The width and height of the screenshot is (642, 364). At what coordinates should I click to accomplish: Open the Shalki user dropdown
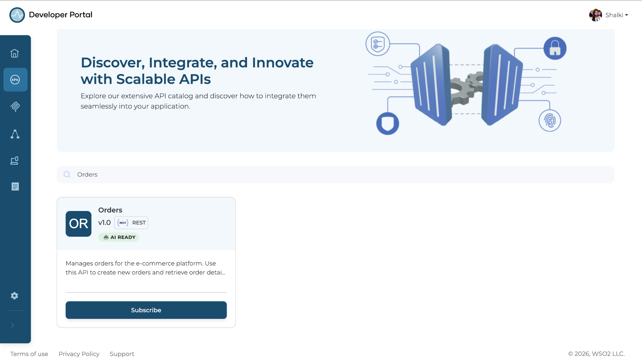pos(617,15)
